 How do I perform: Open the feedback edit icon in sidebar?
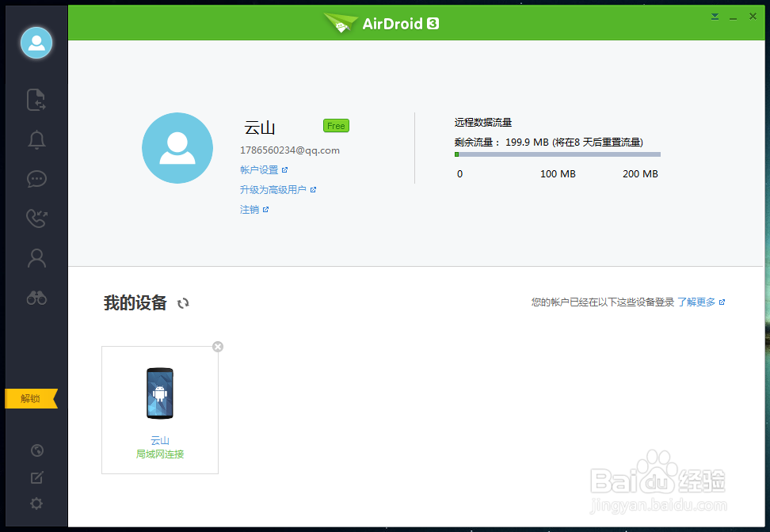[x=36, y=477]
